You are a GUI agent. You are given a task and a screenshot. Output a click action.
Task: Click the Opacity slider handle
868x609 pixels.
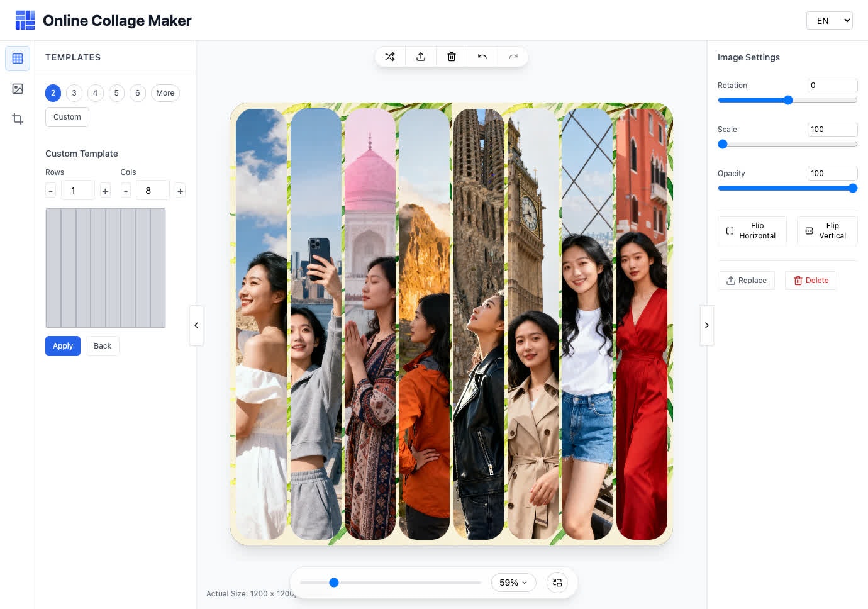(x=853, y=188)
